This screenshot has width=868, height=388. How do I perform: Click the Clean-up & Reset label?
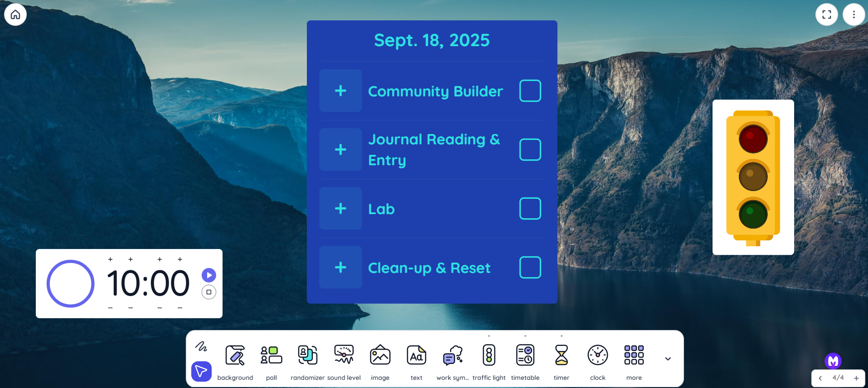pos(429,268)
